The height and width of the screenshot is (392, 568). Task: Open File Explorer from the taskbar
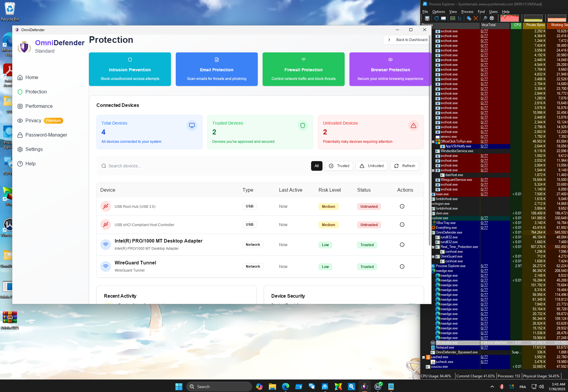(272, 387)
